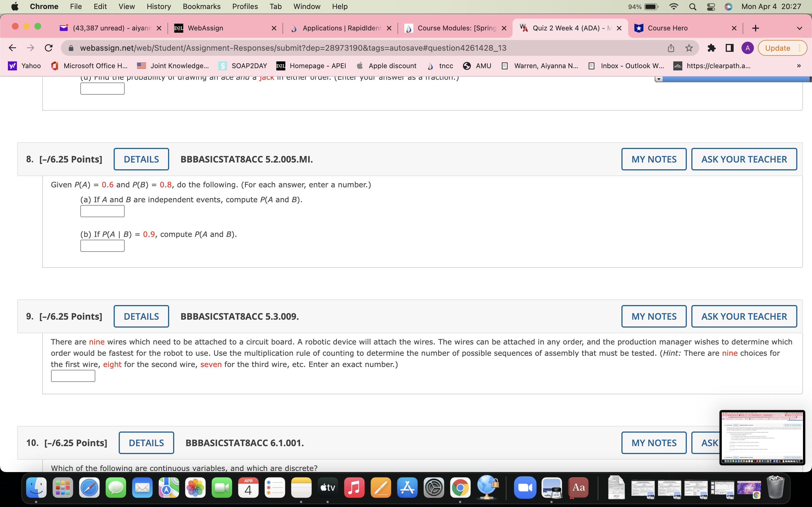
Task: Launch Music from the Dock
Action: (354, 487)
